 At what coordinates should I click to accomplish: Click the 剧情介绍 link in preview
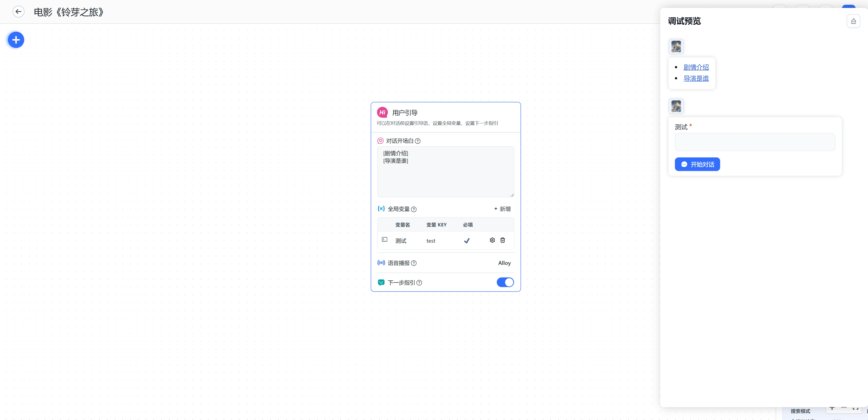(696, 67)
